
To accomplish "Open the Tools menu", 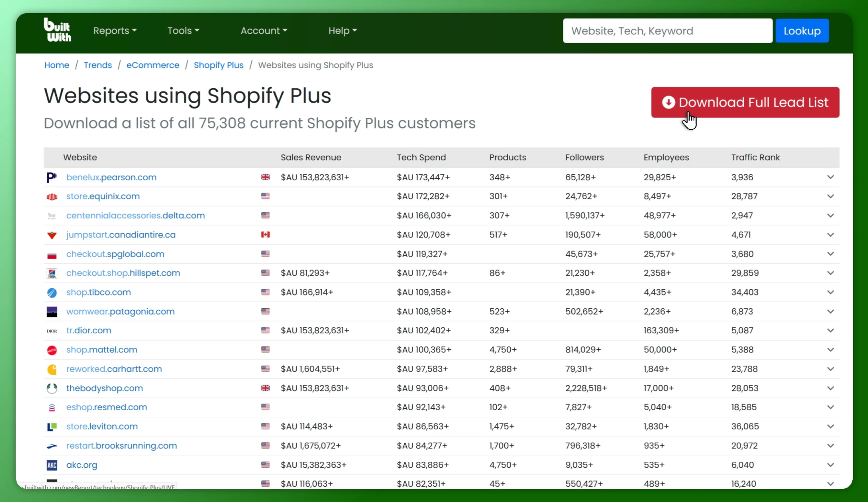I will [x=183, y=31].
